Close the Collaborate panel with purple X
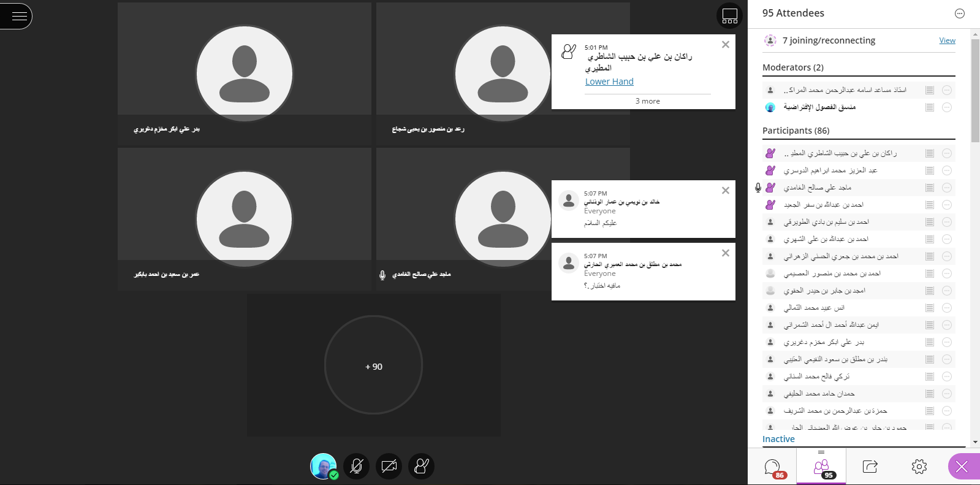This screenshot has height=485, width=980. (x=962, y=467)
